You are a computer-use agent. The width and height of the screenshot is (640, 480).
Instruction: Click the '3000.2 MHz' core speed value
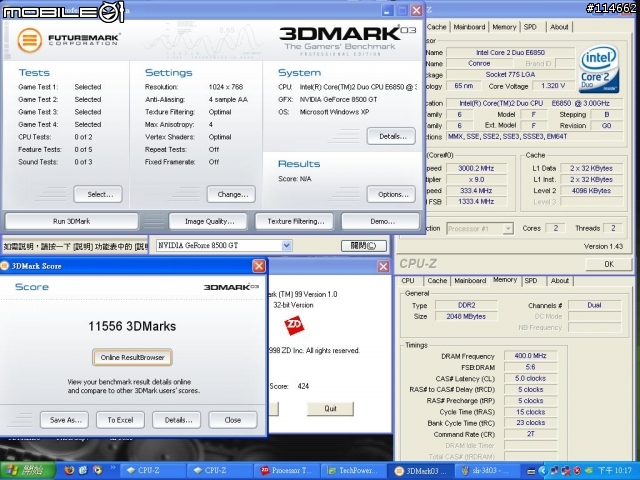pyautogui.click(x=476, y=168)
